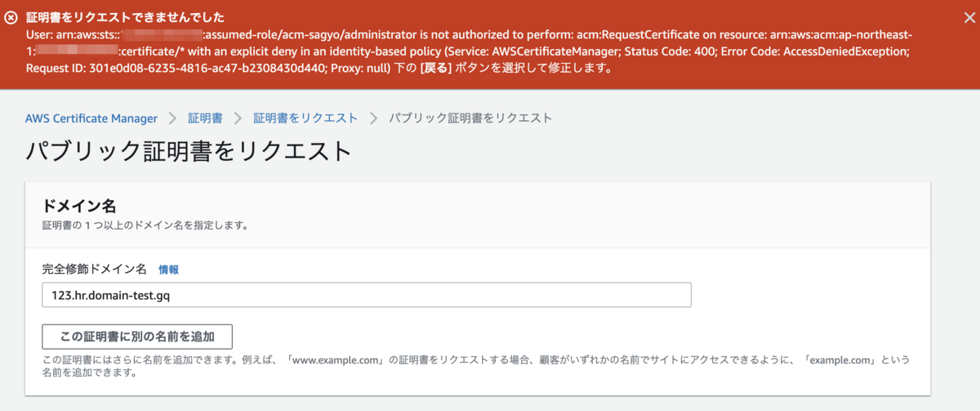
Task: Click the Request ID line in error message
Action: [x=318, y=68]
